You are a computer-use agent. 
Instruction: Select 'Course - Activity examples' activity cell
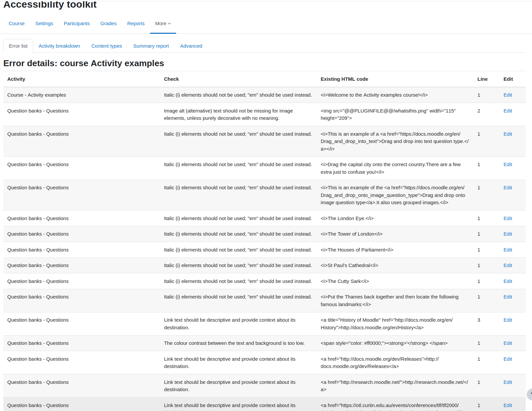(37, 95)
